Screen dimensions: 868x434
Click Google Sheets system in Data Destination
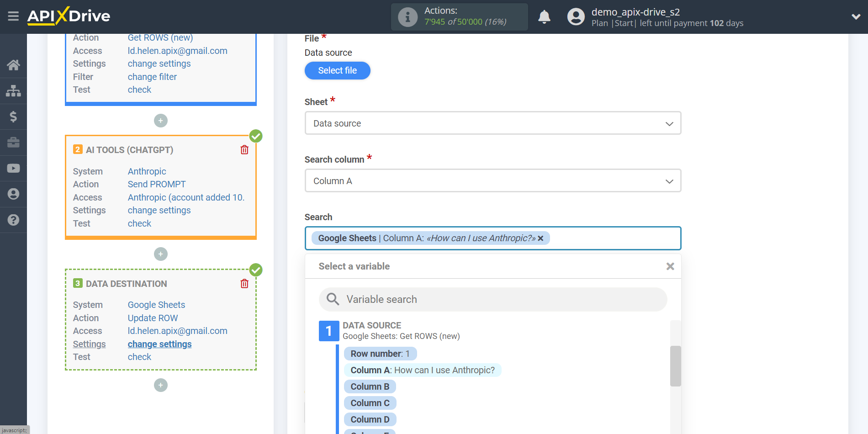(x=156, y=305)
